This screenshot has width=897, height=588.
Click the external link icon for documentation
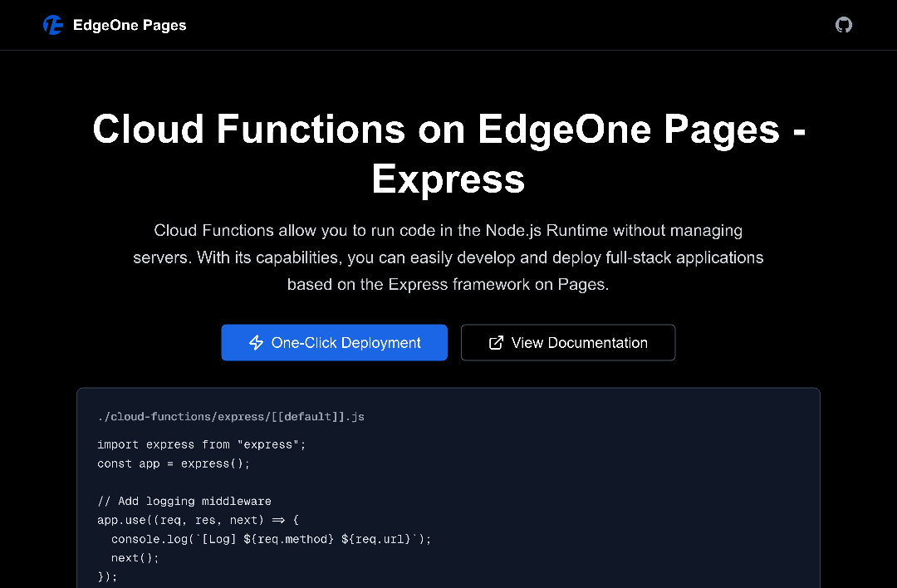(x=496, y=343)
